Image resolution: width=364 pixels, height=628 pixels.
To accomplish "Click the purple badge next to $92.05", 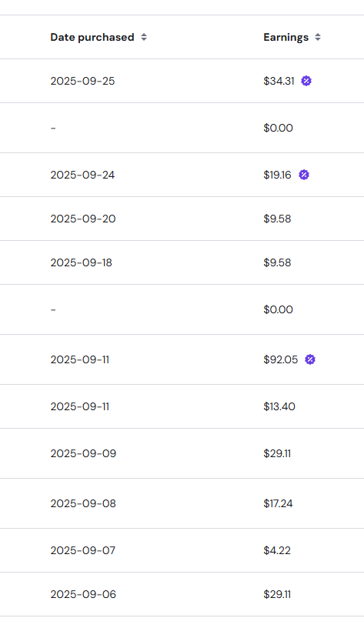I will click(310, 359).
